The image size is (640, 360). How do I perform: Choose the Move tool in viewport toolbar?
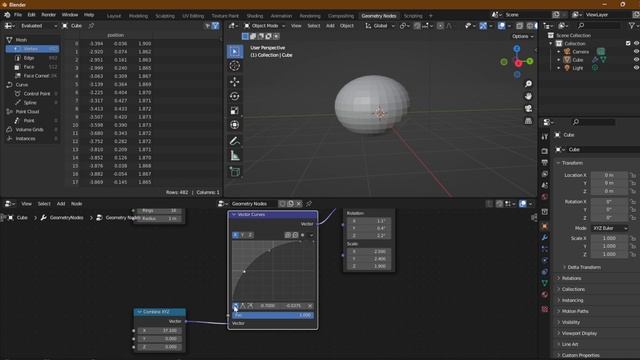pyautogui.click(x=235, y=82)
